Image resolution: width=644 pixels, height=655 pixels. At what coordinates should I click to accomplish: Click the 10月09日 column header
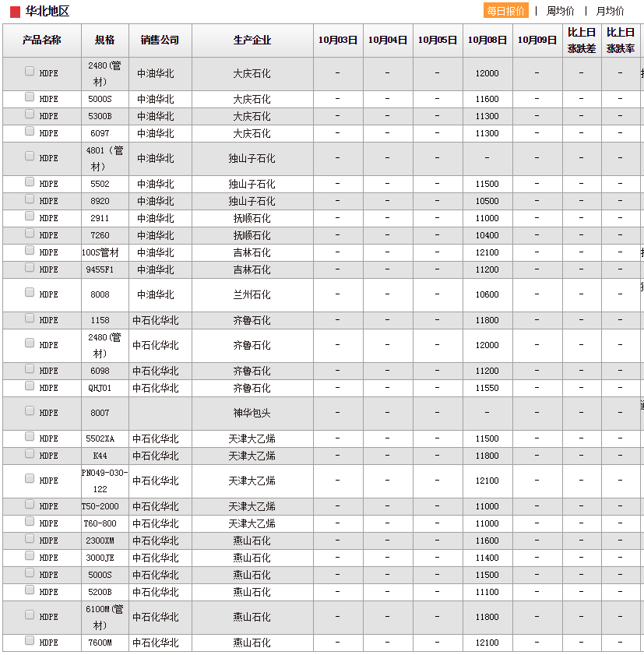click(x=537, y=40)
